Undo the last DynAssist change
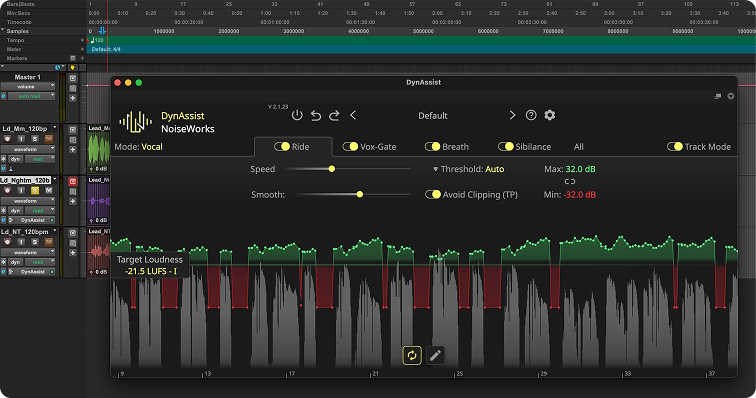 pyautogui.click(x=316, y=115)
